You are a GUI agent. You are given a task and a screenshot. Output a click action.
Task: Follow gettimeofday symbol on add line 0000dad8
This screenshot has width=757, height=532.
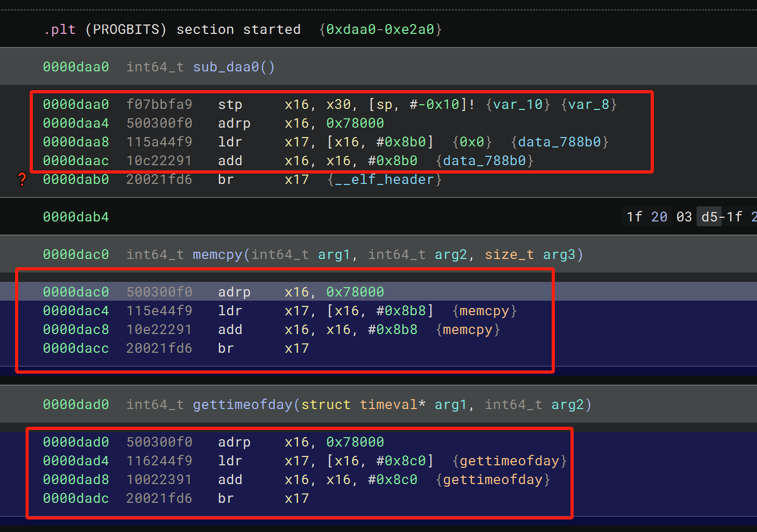pyautogui.click(x=493, y=479)
